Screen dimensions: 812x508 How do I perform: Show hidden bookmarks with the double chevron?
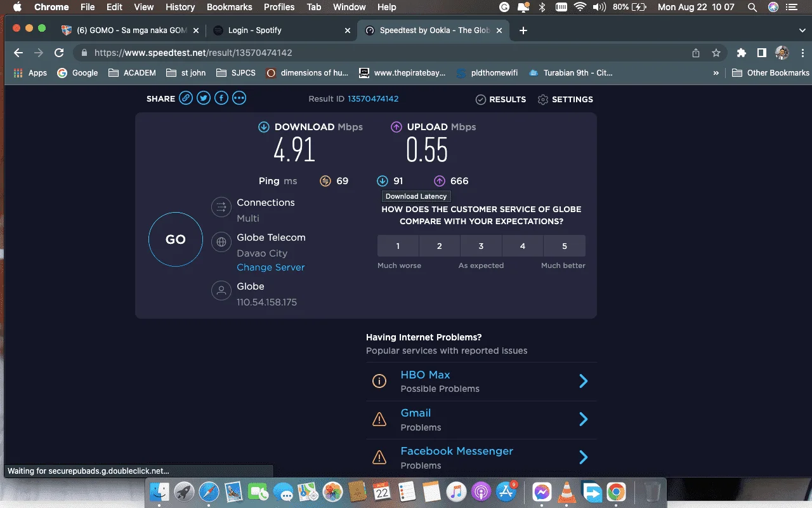[716, 73]
